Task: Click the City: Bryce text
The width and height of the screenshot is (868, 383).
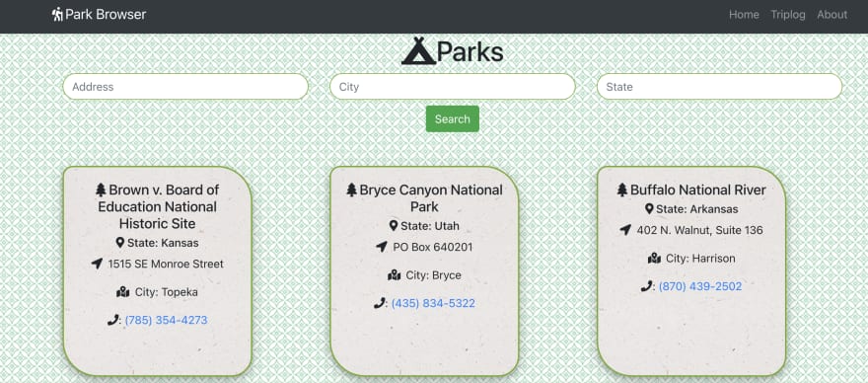Action: [x=433, y=275]
